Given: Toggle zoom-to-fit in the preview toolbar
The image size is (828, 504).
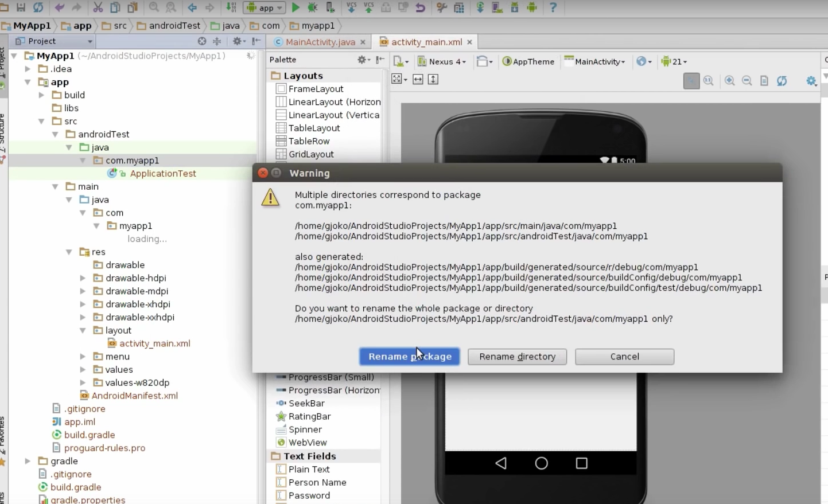Looking at the screenshot, I should point(691,81).
